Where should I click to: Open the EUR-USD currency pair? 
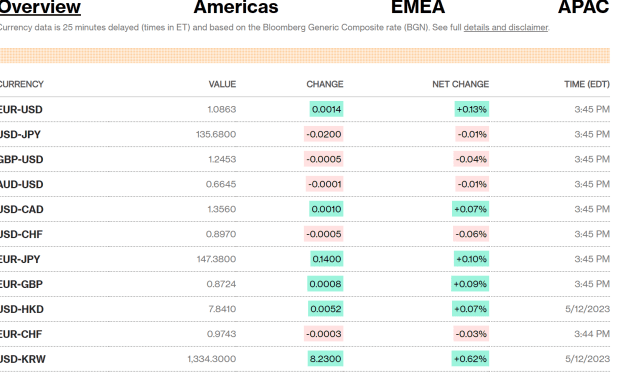coord(21,109)
